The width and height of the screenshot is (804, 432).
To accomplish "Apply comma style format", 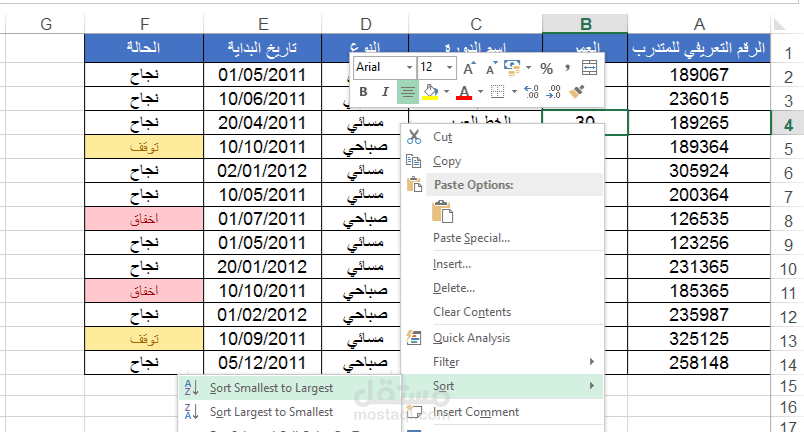I will [567, 67].
